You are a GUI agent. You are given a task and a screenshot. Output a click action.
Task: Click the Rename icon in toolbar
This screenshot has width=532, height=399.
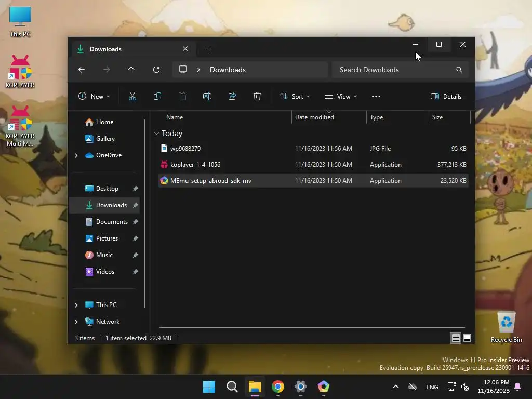(x=207, y=96)
